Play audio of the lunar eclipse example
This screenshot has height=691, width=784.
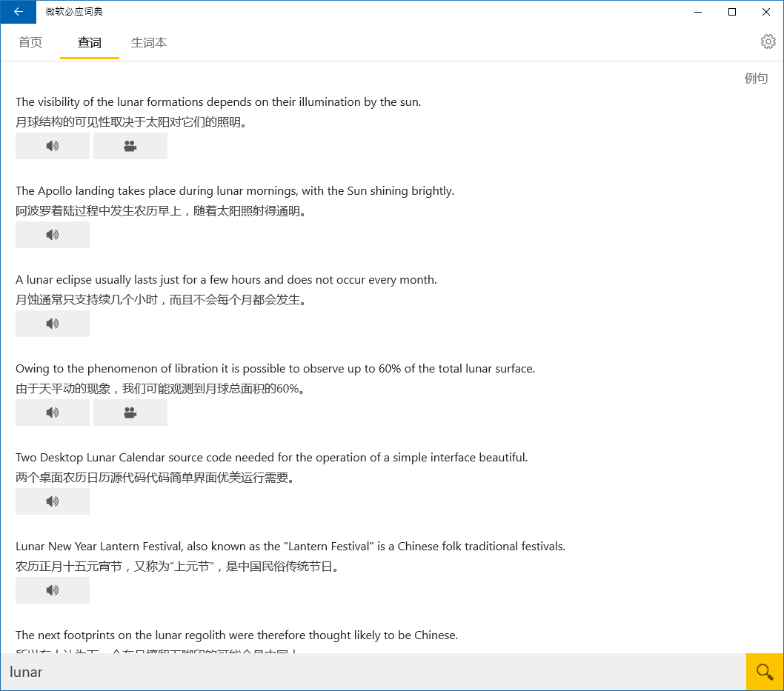(52, 323)
